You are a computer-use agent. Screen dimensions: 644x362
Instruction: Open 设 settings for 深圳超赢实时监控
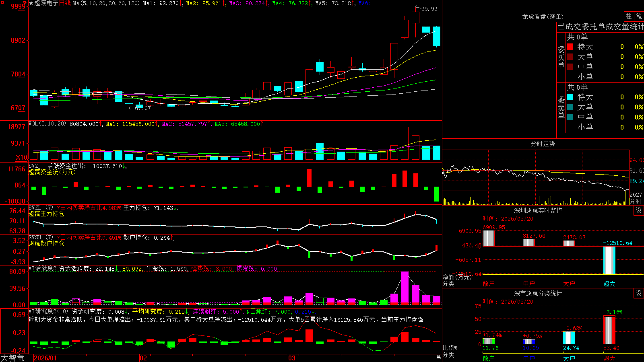pos(639,210)
